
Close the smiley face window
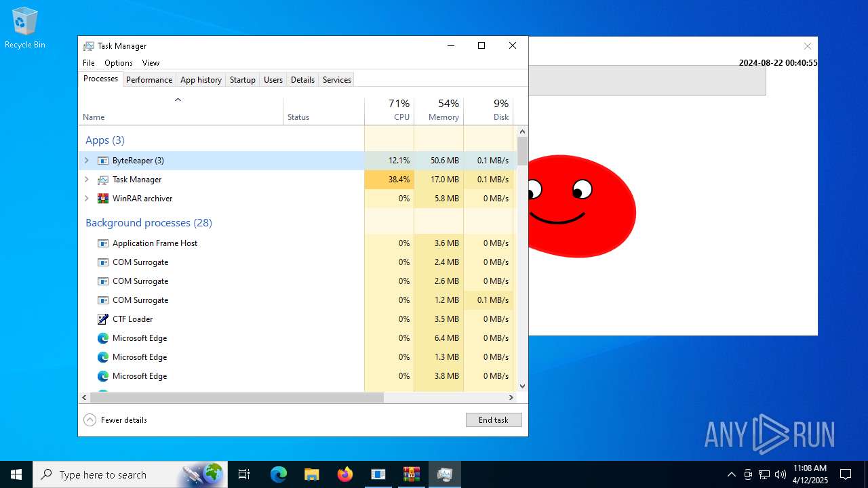[x=807, y=46]
